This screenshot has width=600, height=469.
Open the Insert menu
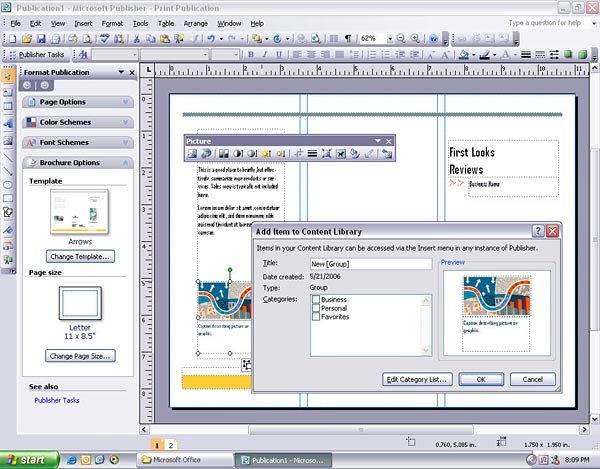[x=83, y=24]
